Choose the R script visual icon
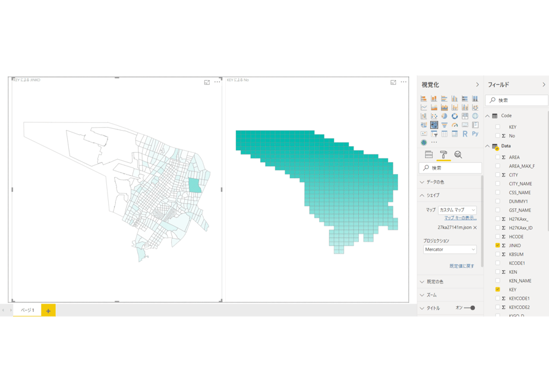549x392 pixels. [465, 134]
